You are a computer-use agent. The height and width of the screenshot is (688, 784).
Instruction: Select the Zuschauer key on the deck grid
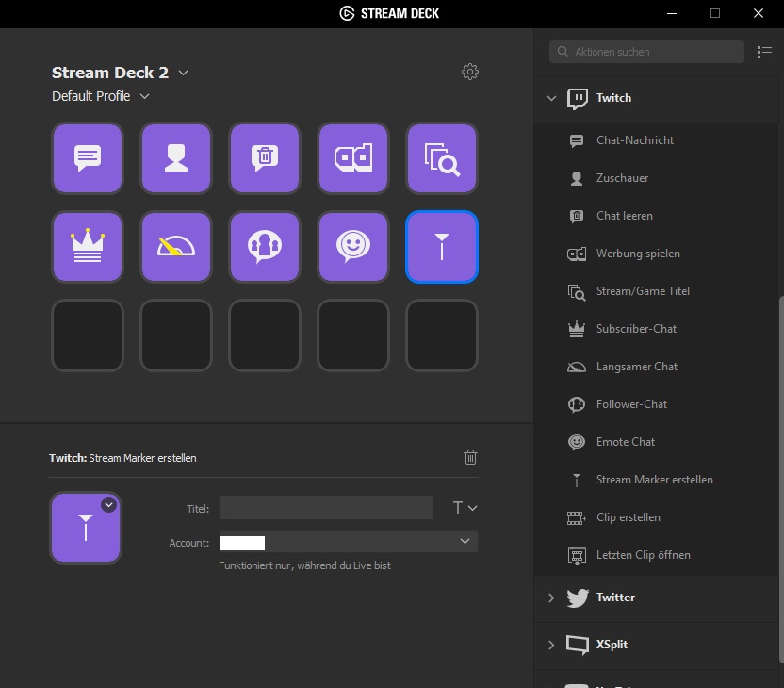[176, 158]
